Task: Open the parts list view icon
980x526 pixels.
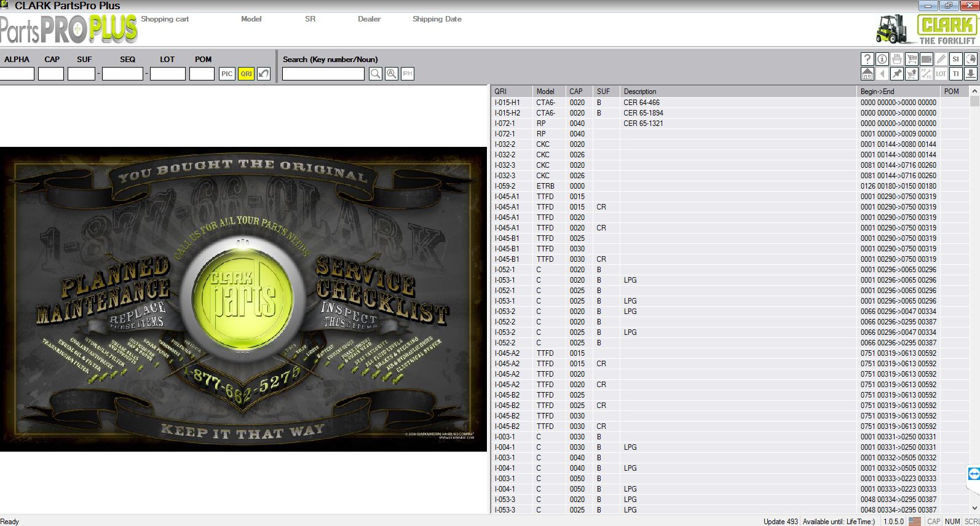Action: pyautogui.click(x=926, y=59)
